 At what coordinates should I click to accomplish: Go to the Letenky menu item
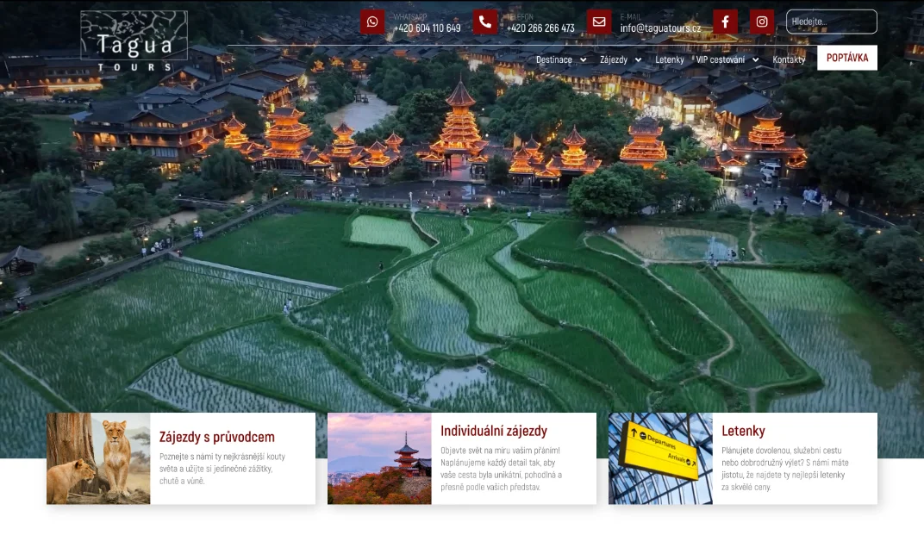(670, 59)
